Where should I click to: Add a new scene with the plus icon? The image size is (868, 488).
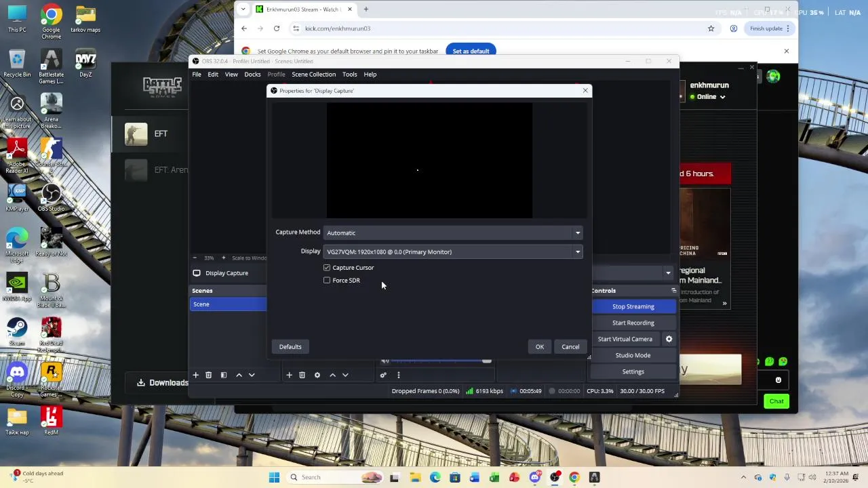pyautogui.click(x=195, y=375)
